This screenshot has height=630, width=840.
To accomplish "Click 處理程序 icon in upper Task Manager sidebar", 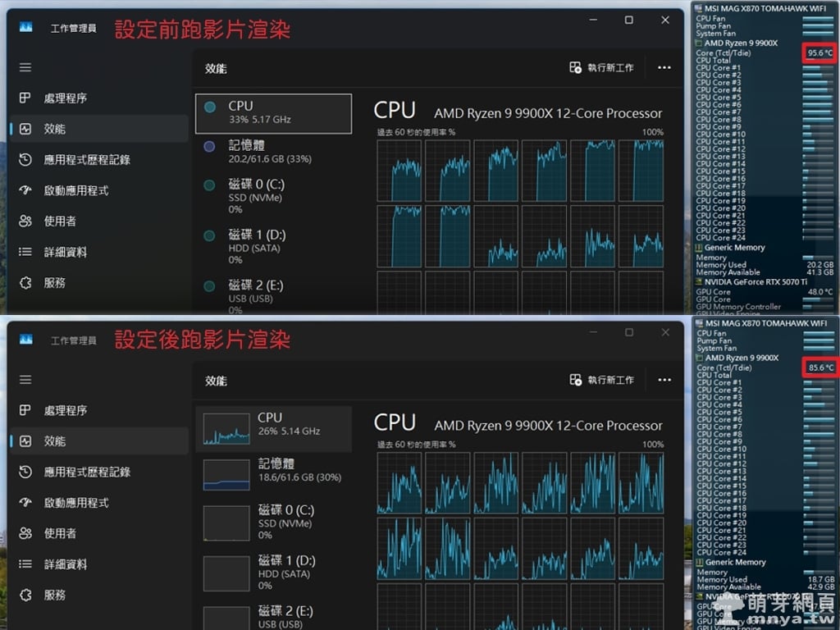I will (x=25, y=98).
